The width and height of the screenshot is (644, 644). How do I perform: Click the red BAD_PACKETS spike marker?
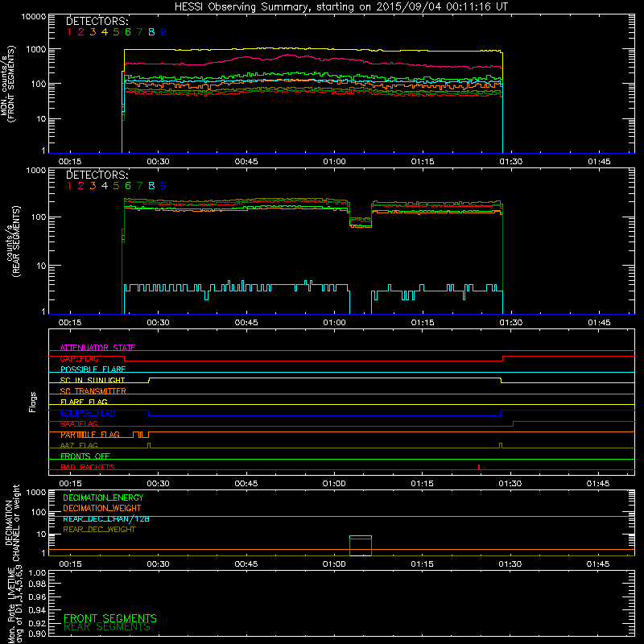[479, 467]
